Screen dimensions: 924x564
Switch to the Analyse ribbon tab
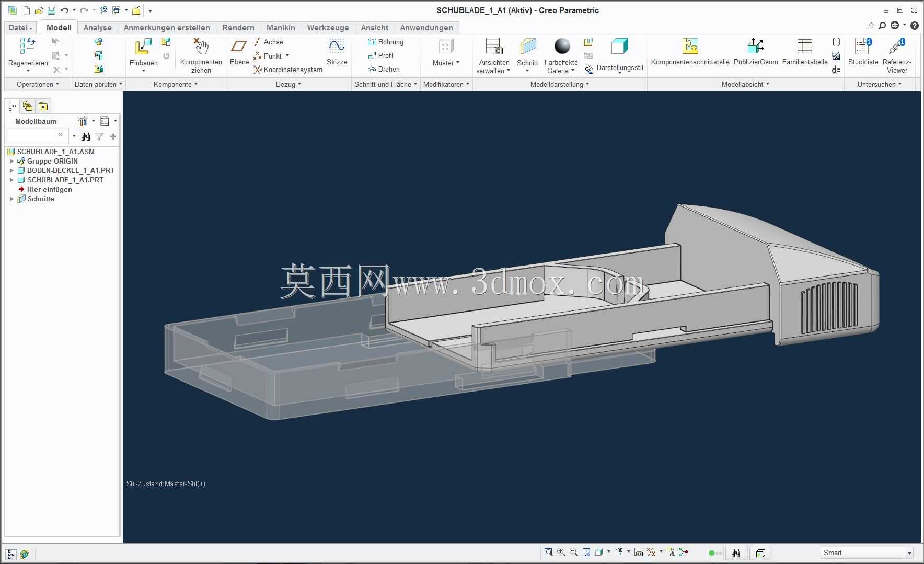click(97, 28)
